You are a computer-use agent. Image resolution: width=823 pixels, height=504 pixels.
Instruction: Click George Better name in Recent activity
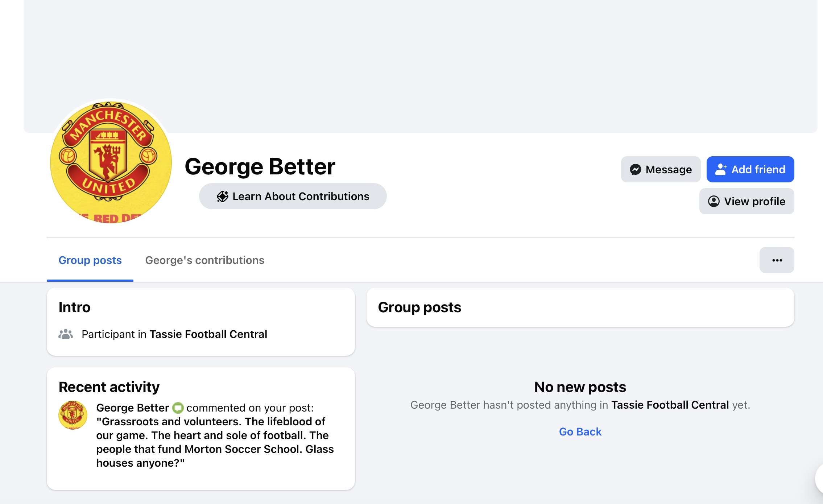132,408
